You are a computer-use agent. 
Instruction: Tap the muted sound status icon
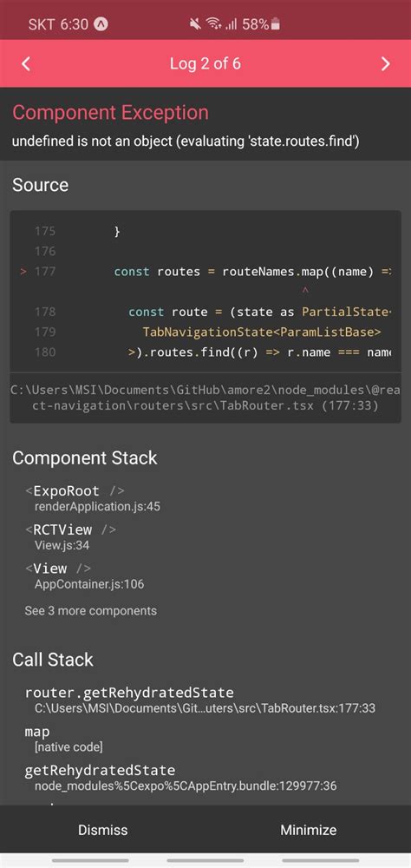point(195,23)
